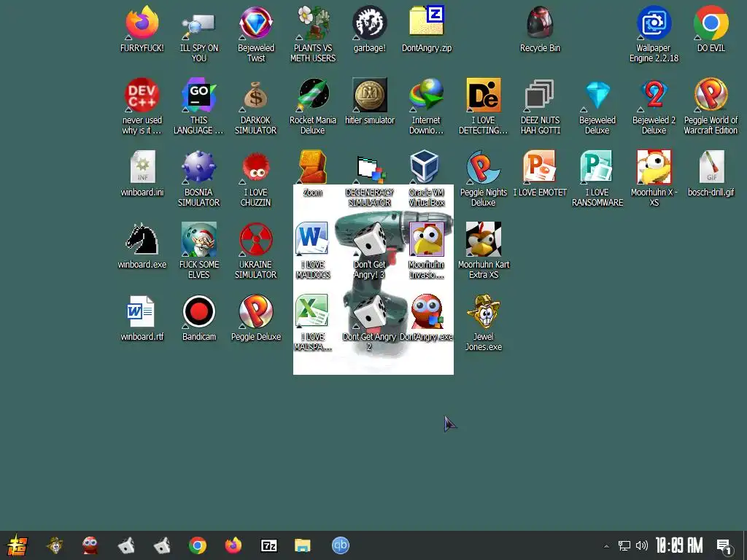Open qBittorrent from the taskbar
This screenshot has width=747, height=560.
pos(340,545)
